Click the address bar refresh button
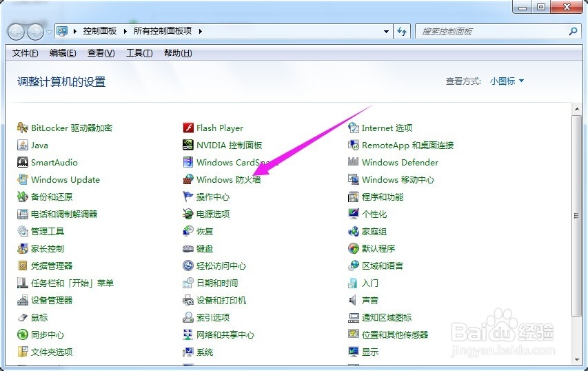The height and width of the screenshot is (371, 588). click(402, 32)
